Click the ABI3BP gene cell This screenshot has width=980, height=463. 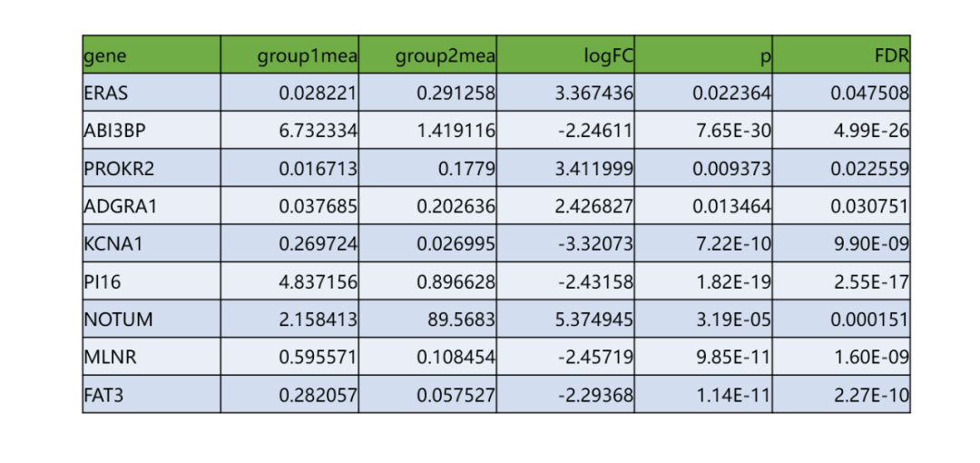152,131
